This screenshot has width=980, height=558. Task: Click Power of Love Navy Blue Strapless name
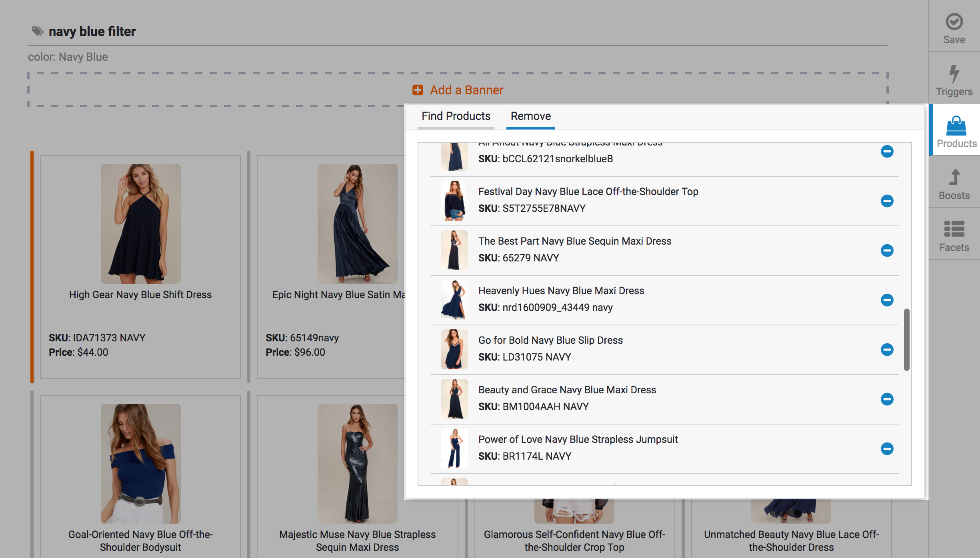578,439
